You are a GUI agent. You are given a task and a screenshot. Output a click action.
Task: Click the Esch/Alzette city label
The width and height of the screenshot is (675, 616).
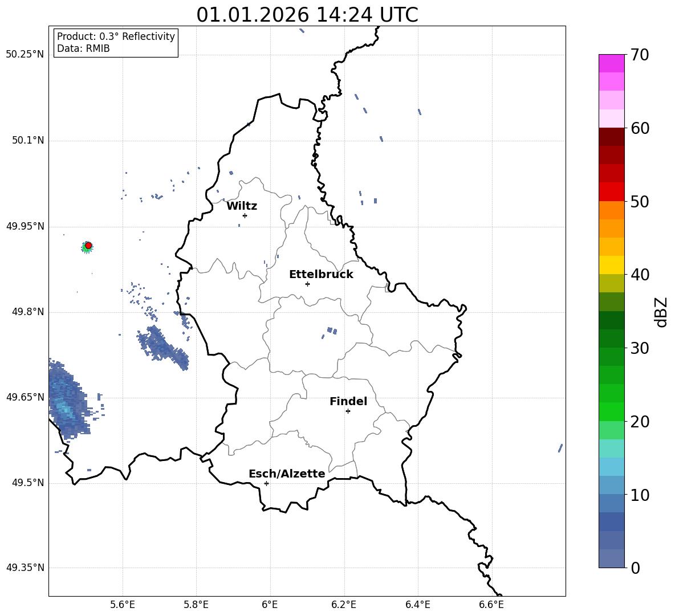click(287, 474)
